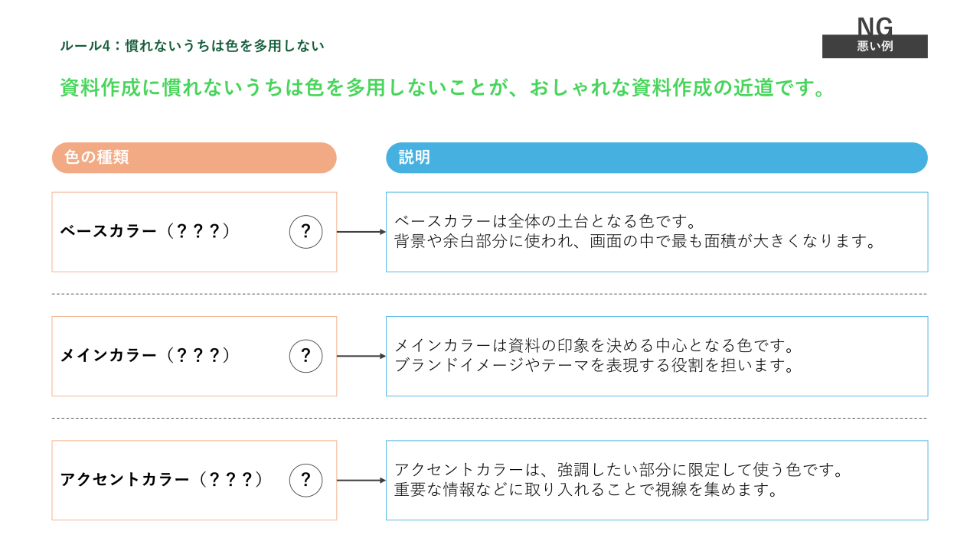Screen dimensions: 980x551
Task: Click the large NG text
Action: point(874,26)
